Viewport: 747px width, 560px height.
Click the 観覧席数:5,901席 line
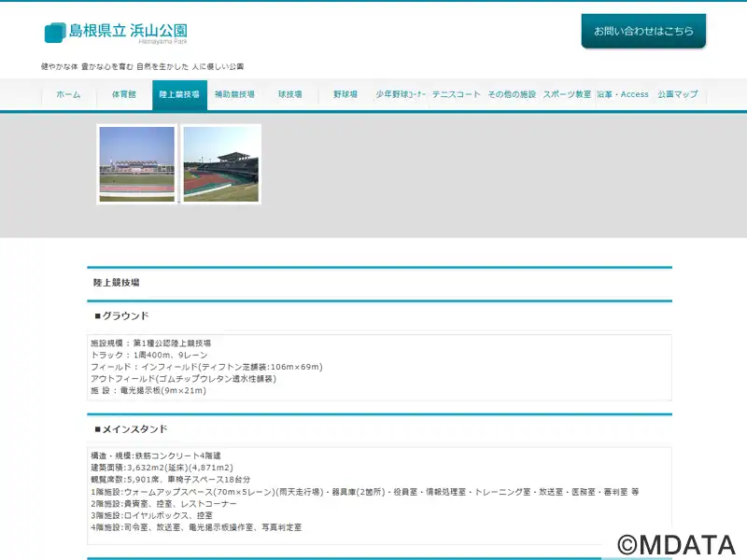tap(171, 480)
